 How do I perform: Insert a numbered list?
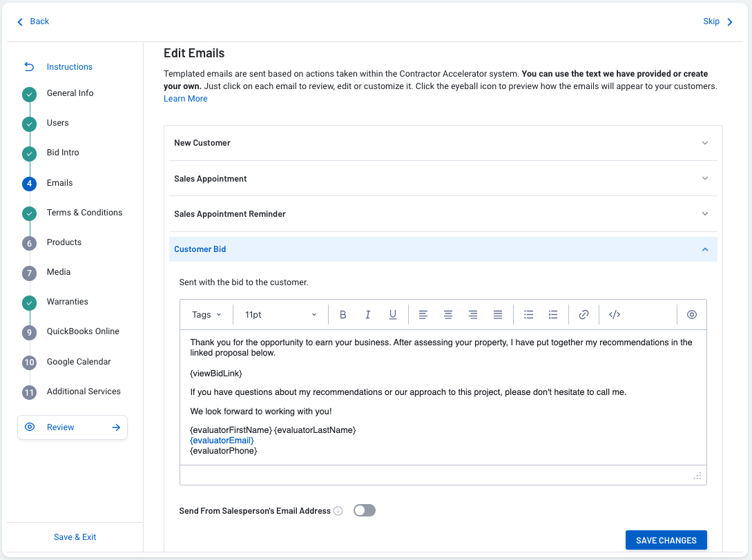[553, 314]
